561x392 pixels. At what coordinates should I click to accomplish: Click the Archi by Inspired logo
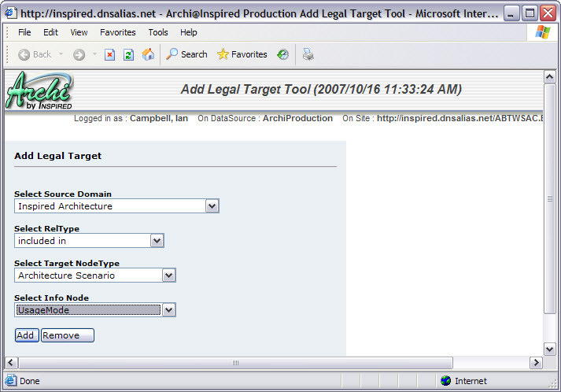39,90
